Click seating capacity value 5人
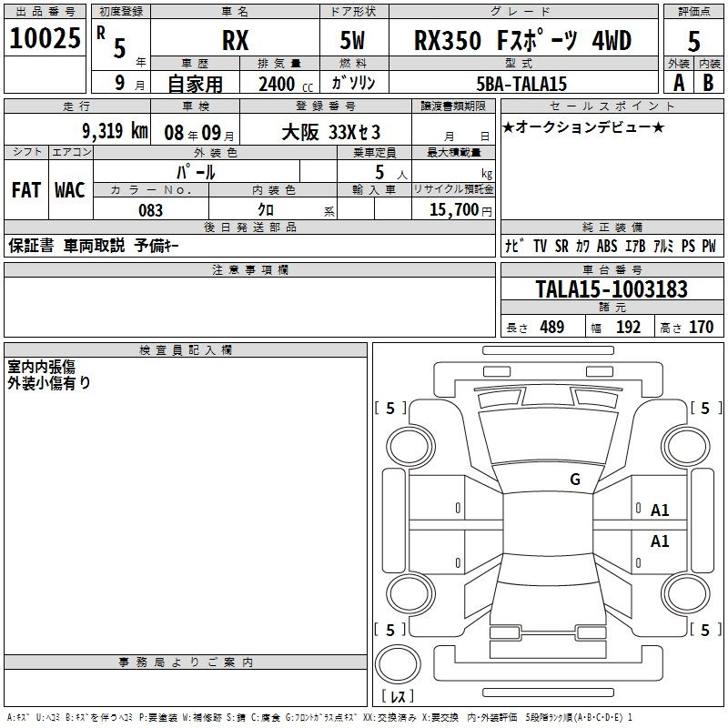This screenshot has height=728, width=728. point(391,173)
